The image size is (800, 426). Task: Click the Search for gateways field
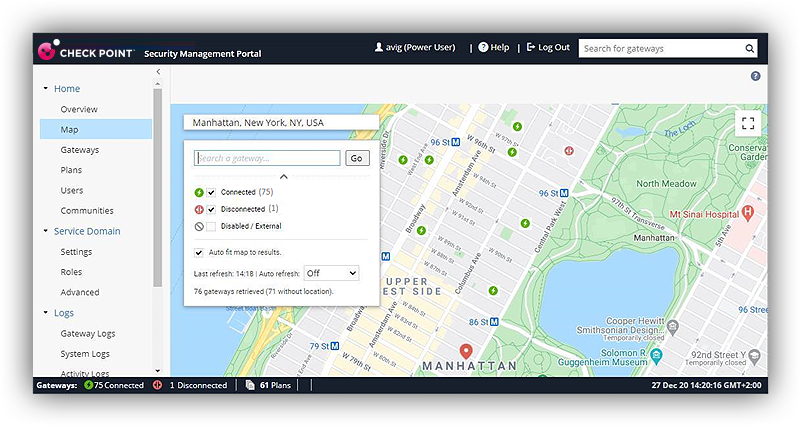coord(662,48)
